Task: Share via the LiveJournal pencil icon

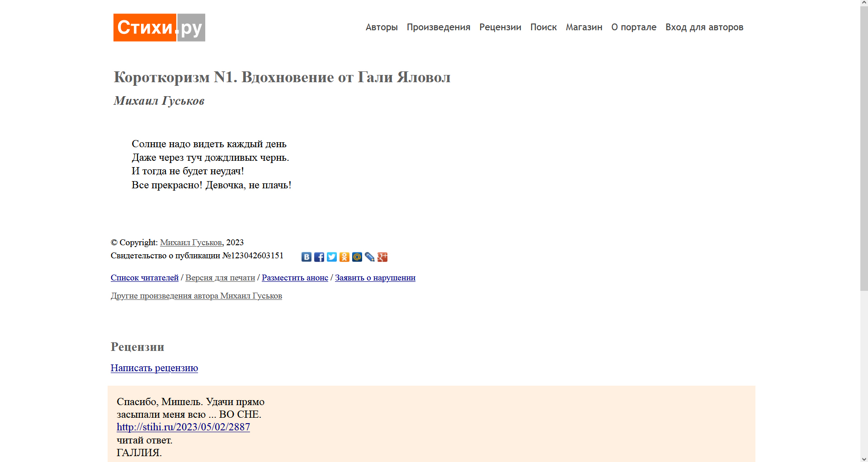Action: 369,257
